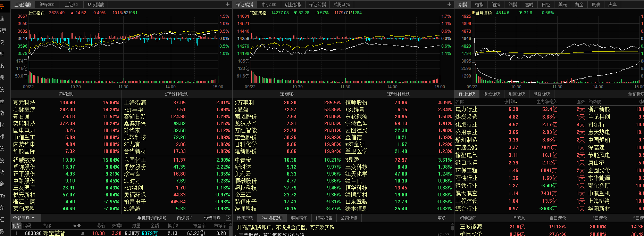
Task: Add an index tab with the plus icon beside B股指数
Action: [227, 5]
